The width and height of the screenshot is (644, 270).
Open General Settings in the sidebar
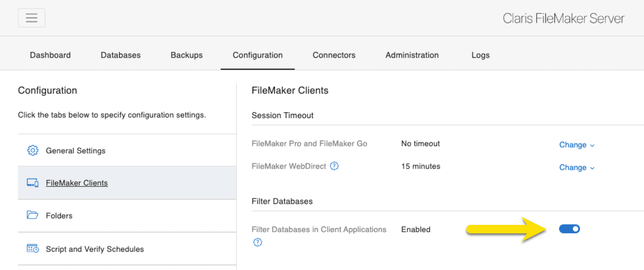tap(127, 150)
